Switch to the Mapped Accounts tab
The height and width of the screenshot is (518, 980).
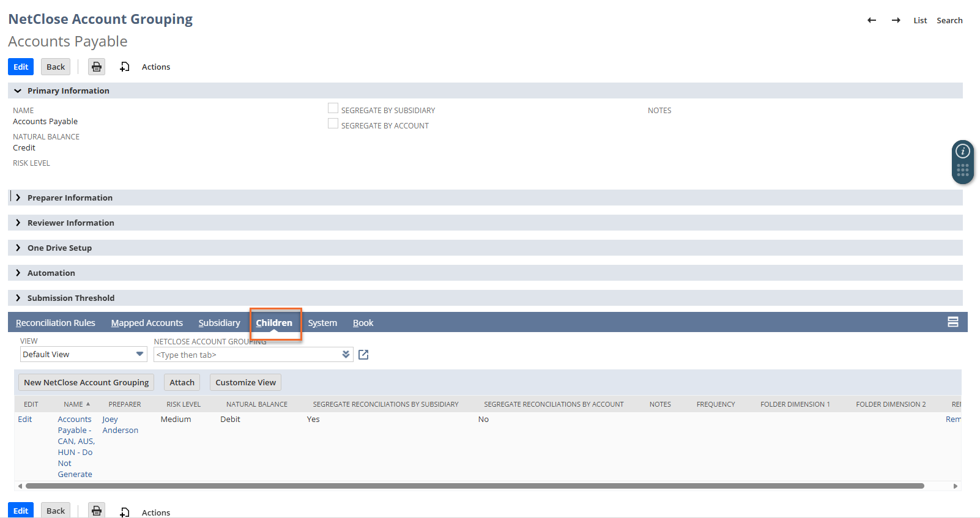point(147,323)
